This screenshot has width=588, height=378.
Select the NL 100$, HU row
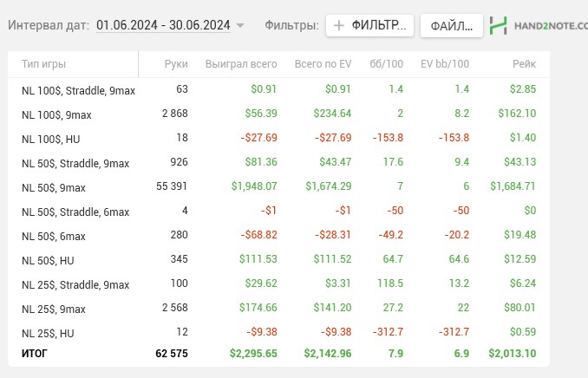53,138
